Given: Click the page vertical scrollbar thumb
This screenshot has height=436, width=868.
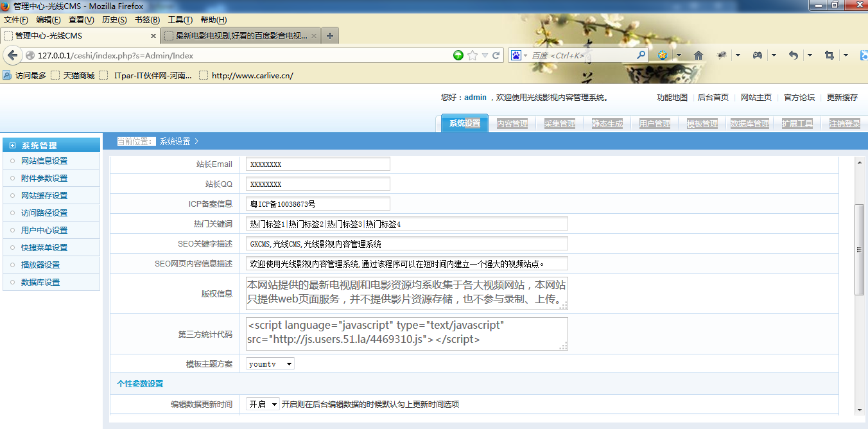Looking at the screenshot, I should pyautogui.click(x=859, y=250).
